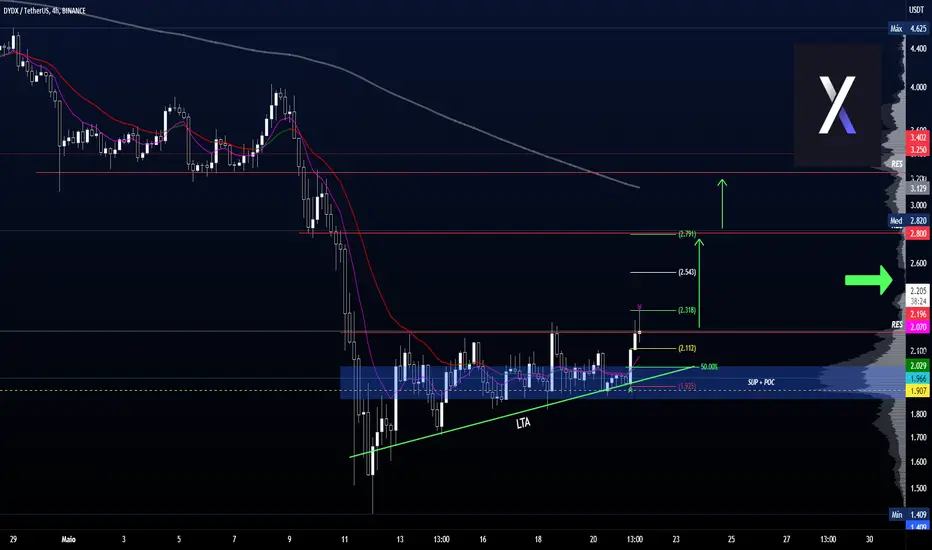
Task: Click the 11 date on time axis
Action: (x=345, y=539)
